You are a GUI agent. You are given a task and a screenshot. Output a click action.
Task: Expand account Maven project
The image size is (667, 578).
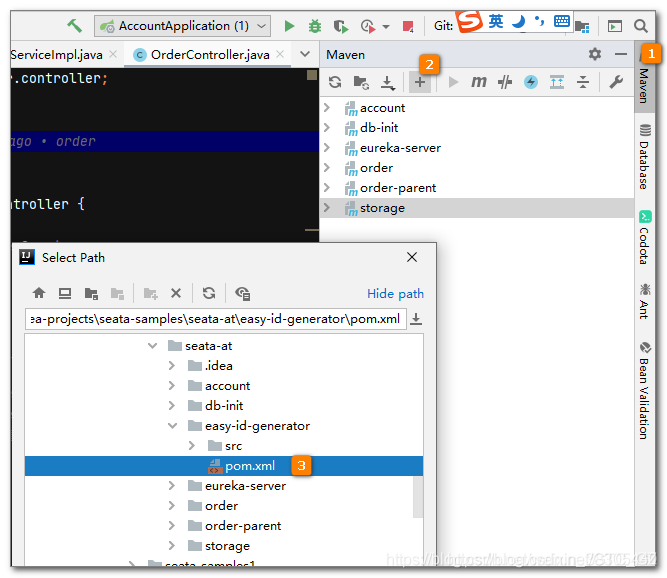(327, 107)
